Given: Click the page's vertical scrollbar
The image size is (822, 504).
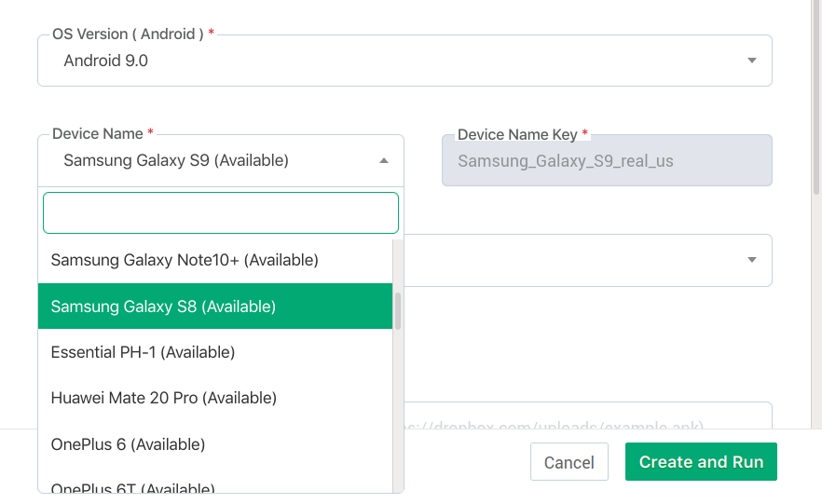Looking at the screenshot, I should [816, 93].
